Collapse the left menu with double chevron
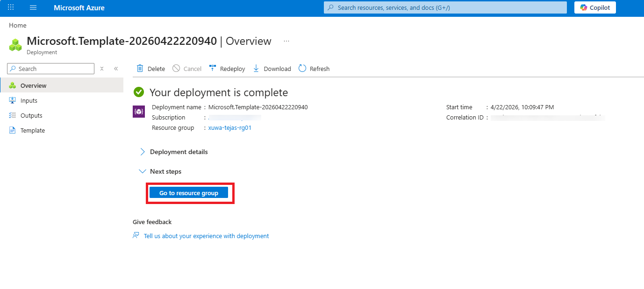 [x=116, y=69]
